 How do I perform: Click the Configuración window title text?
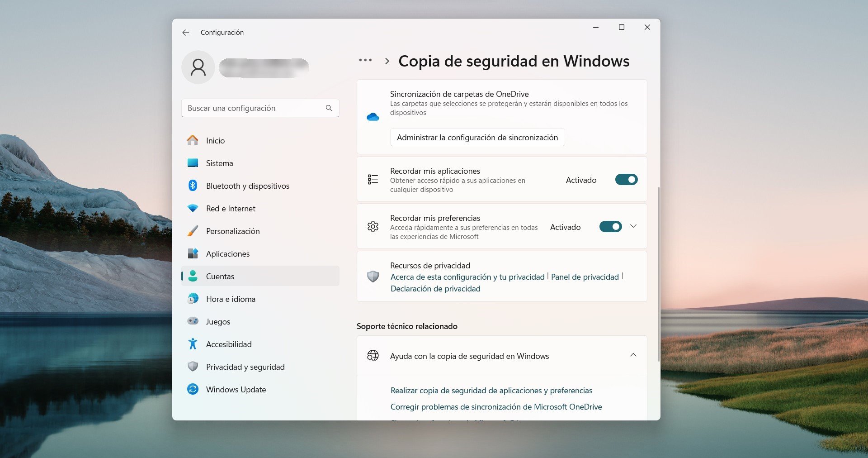[x=222, y=33]
